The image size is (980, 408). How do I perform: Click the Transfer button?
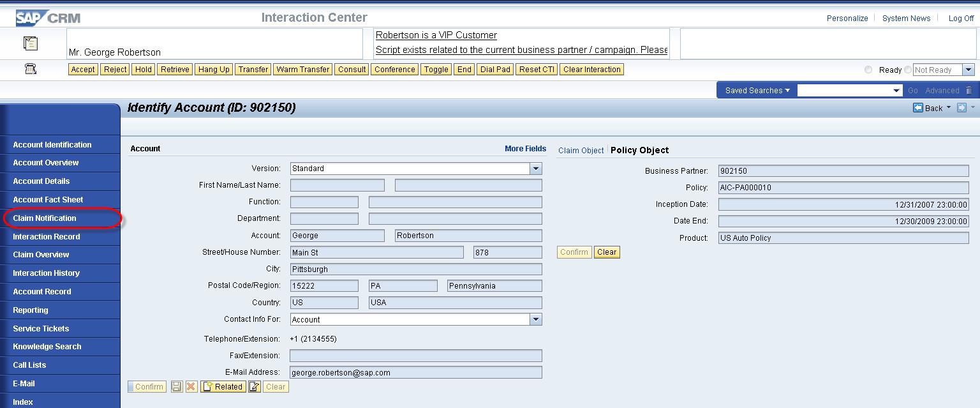point(253,70)
